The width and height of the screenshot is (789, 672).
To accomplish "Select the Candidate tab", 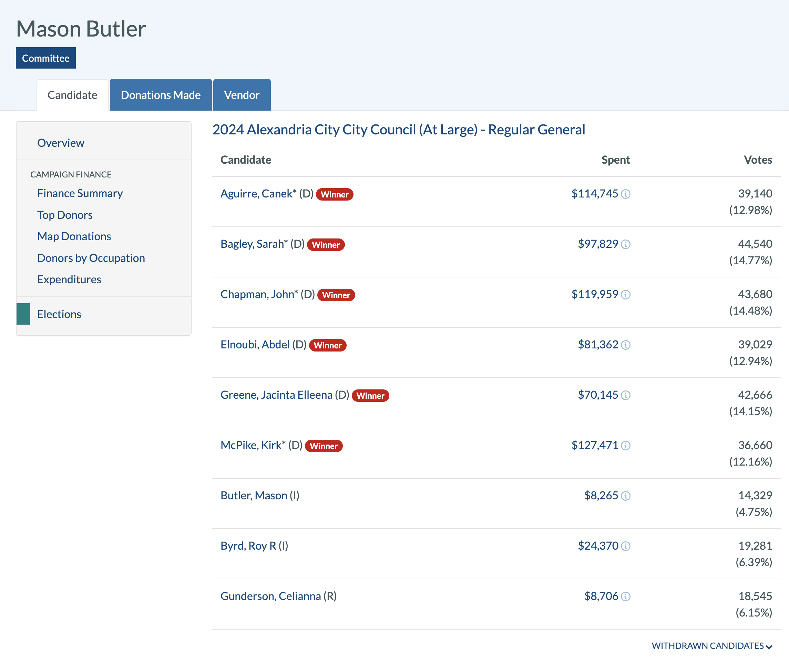I will point(72,95).
